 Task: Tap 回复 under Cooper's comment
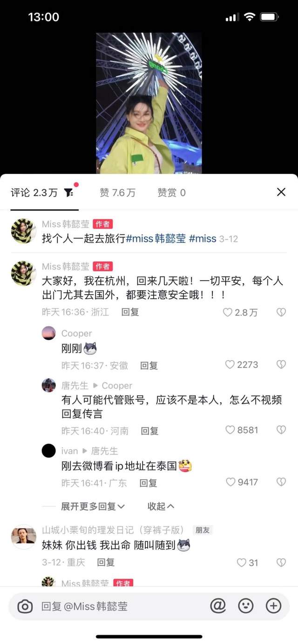click(149, 366)
